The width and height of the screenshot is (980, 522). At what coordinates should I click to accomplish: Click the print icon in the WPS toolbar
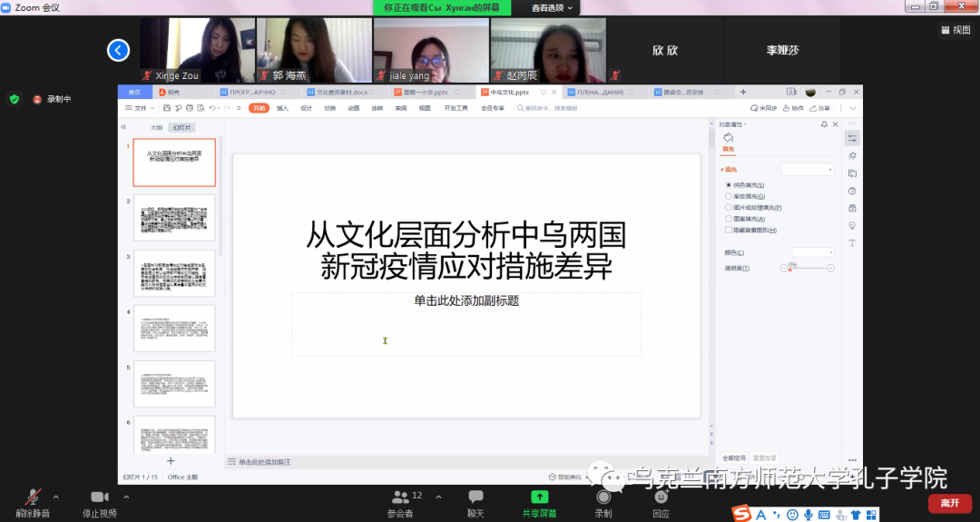[190, 108]
